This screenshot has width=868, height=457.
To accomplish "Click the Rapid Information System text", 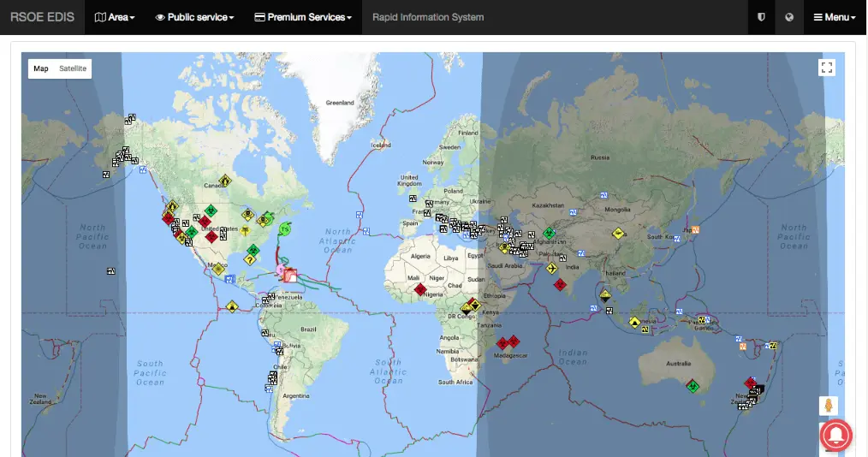I will click(x=428, y=17).
